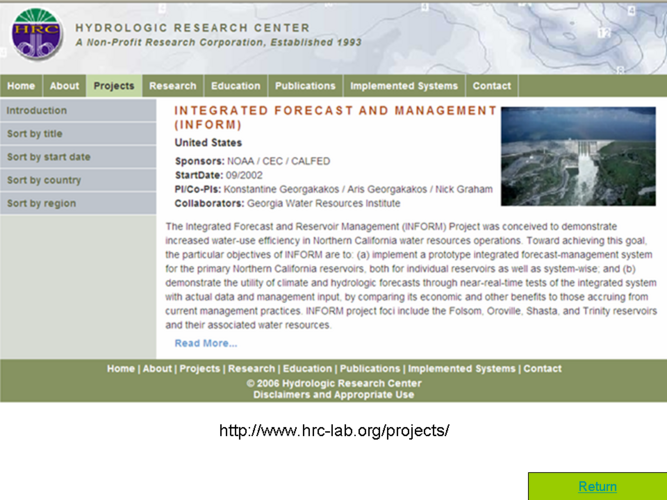The width and height of the screenshot is (667, 500).
Task: Select Introduction in the sidebar
Action: [78, 111]
